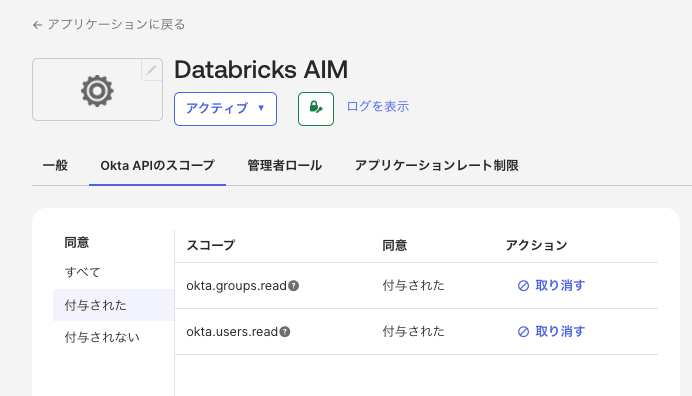Click the pencil edit icon on app logo
Screen dimensions: 692x396
151,70
